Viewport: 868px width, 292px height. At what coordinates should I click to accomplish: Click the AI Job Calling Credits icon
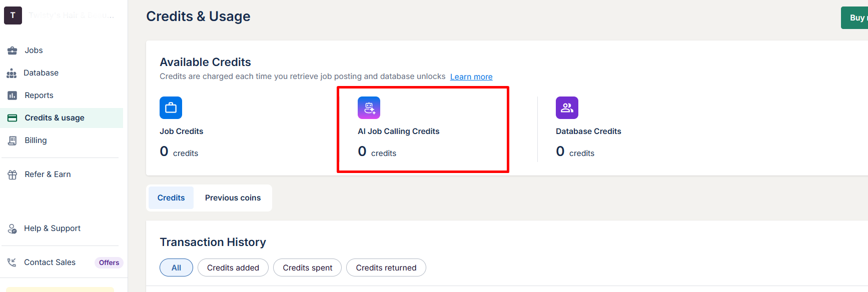pos(369,107)
